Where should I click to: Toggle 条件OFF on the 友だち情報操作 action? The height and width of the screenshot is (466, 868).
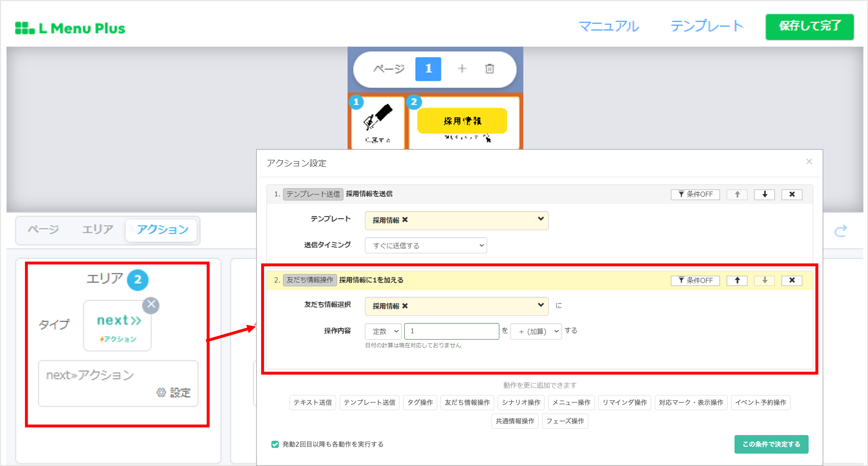coord(695,280)
